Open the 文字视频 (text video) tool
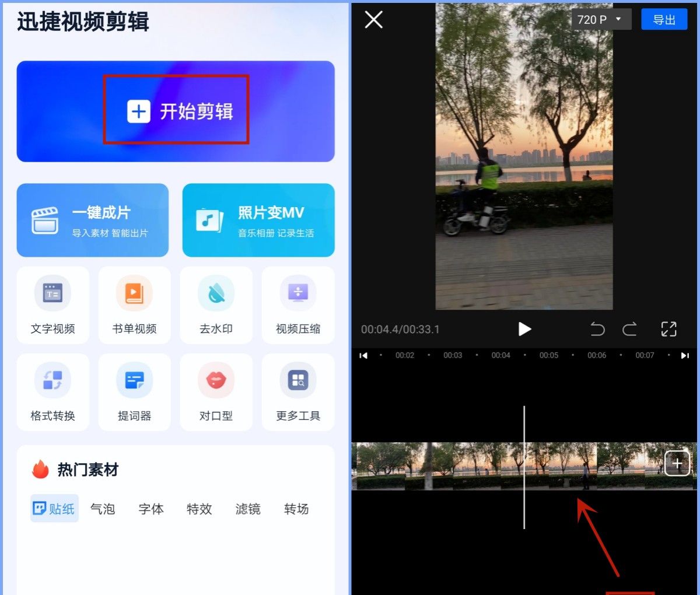This screenshot has width=700, height=595. [x=52, y=304]
